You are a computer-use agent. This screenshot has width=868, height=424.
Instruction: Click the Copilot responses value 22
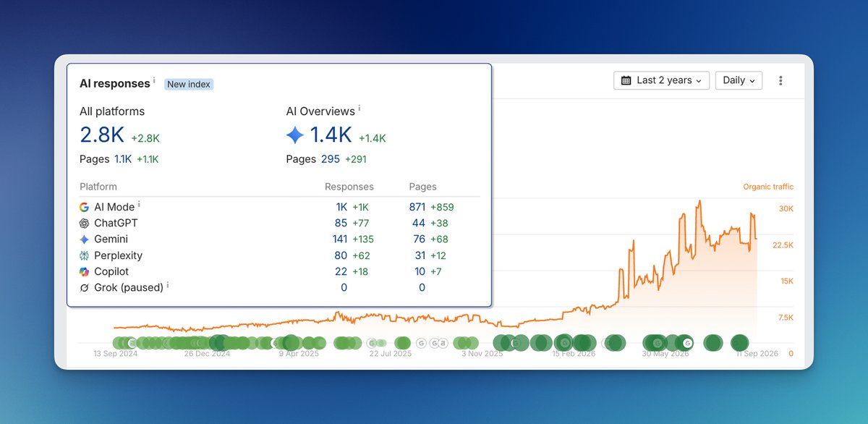click(341, 271)
